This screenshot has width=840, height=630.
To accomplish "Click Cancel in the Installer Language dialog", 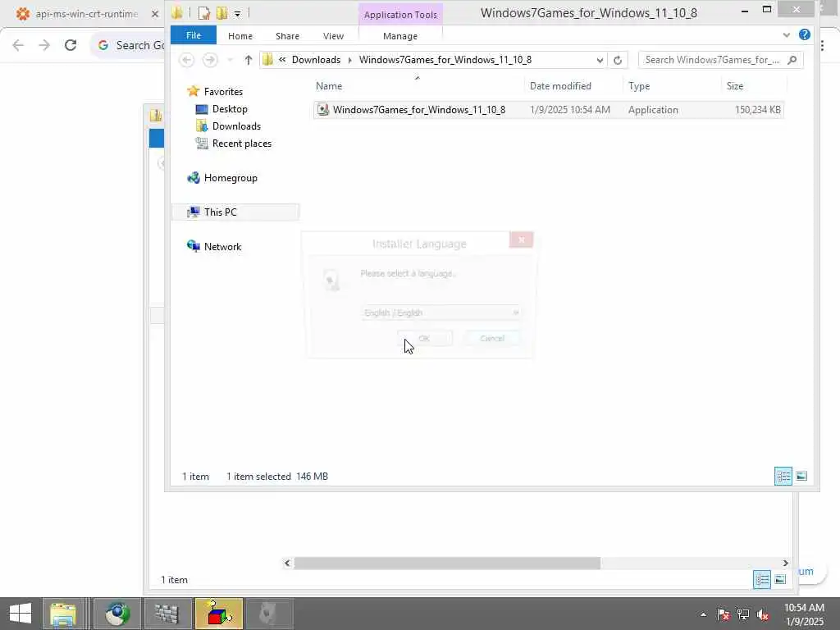I will pyautogui.click(x=492, y=339).
